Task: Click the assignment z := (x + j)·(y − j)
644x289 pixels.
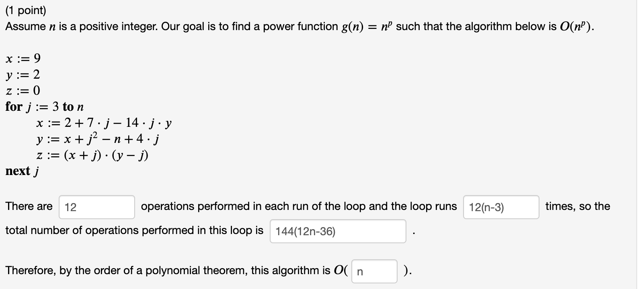Action: pos(92,155)
